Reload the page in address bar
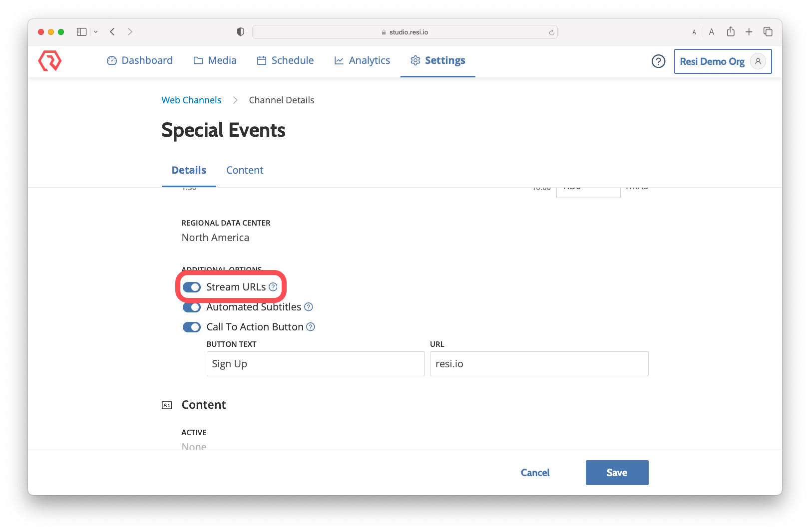This screenshot has width=810, height=532. (551, 32)
